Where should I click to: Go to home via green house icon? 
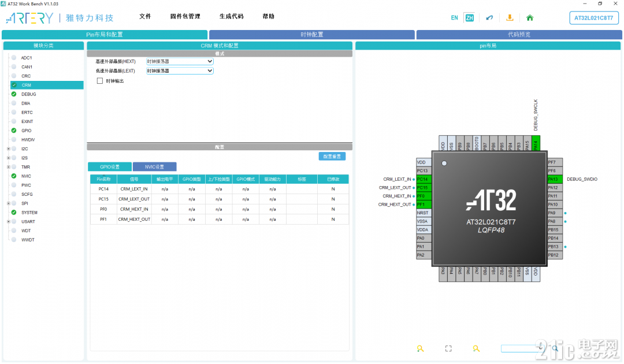[x=530, y=18]
